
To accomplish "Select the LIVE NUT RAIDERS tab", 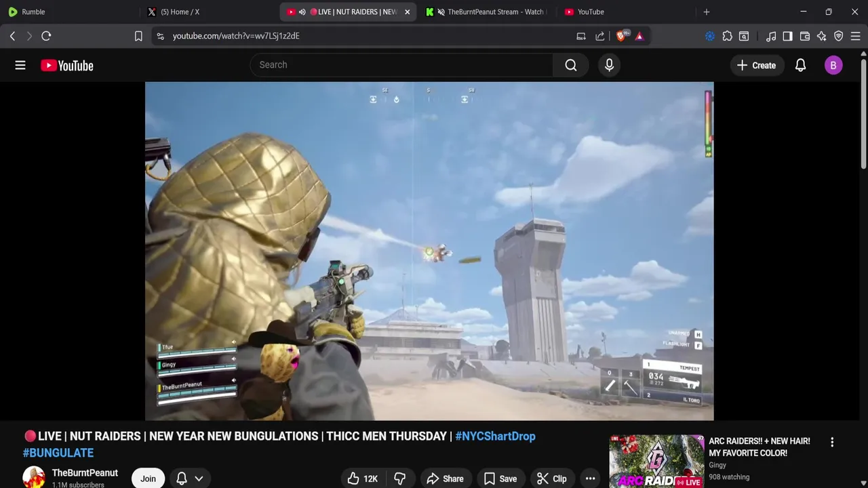I will (348, 12).
